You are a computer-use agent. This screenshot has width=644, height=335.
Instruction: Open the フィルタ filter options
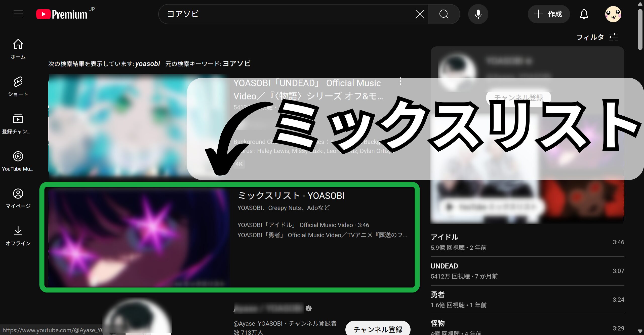click(597, 37)
